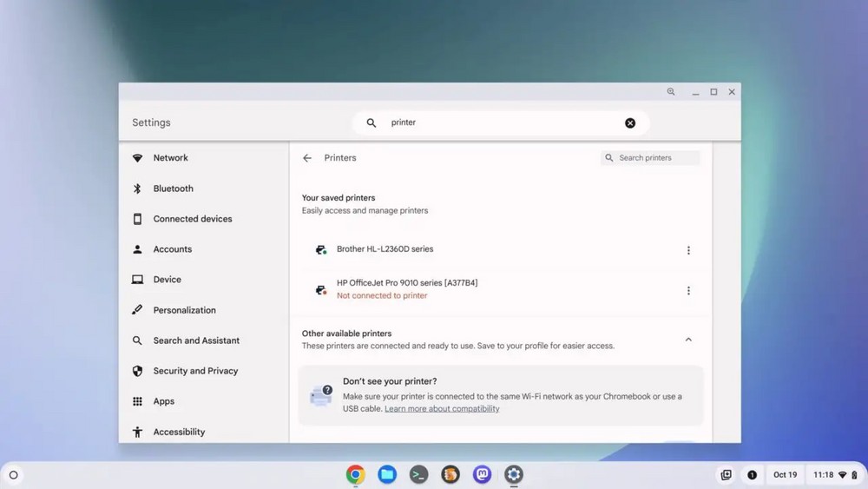
Task: Click the zoom magnifier in title bar
Action: click(671, 92)
